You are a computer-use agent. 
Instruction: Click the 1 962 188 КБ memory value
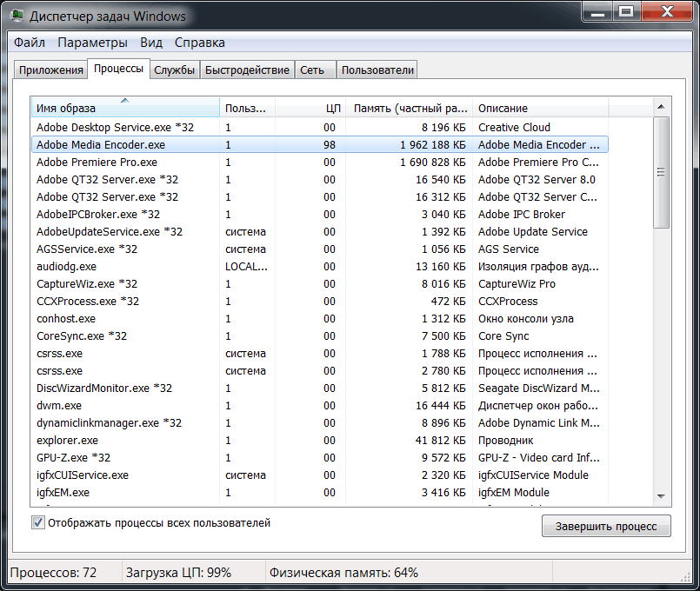pos(432,144)
